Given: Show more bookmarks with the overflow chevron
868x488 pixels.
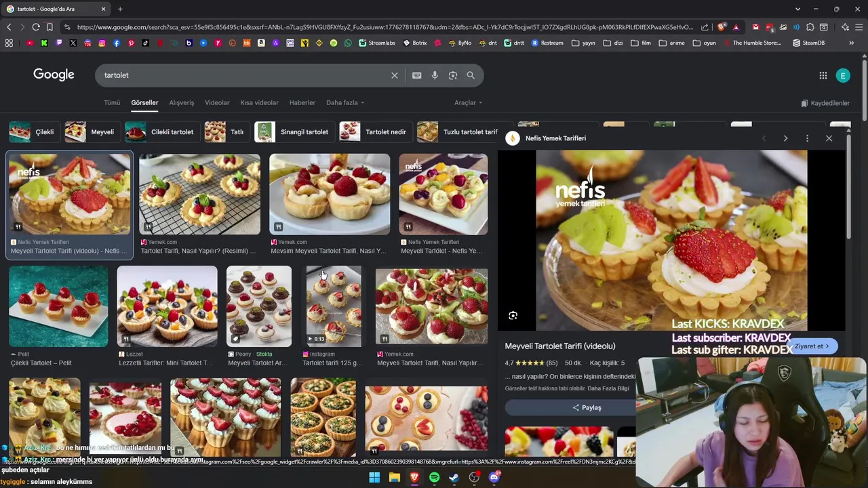Looking at the screenshot, I should click(851, 43).
